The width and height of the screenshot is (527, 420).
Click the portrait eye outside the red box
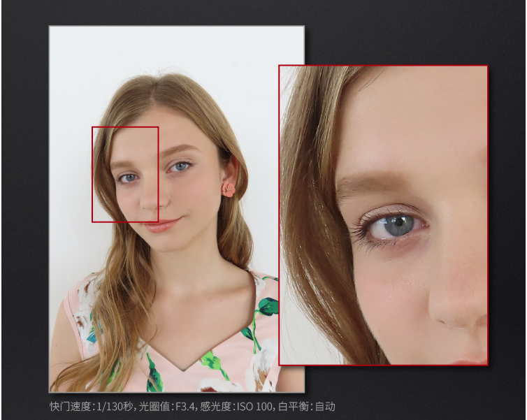point(179,167)
